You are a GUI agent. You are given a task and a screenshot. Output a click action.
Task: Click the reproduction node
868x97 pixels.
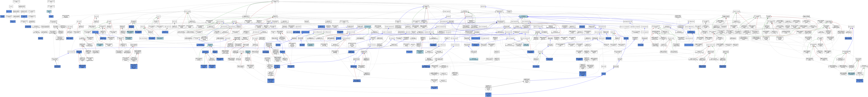pyautogui.click(x=483, y=6)
